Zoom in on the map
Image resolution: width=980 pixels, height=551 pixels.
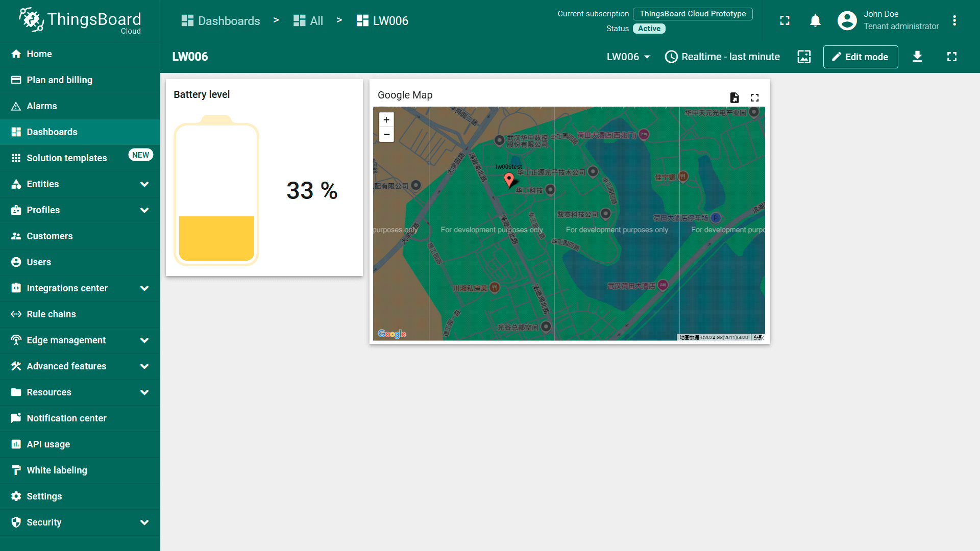386,120
